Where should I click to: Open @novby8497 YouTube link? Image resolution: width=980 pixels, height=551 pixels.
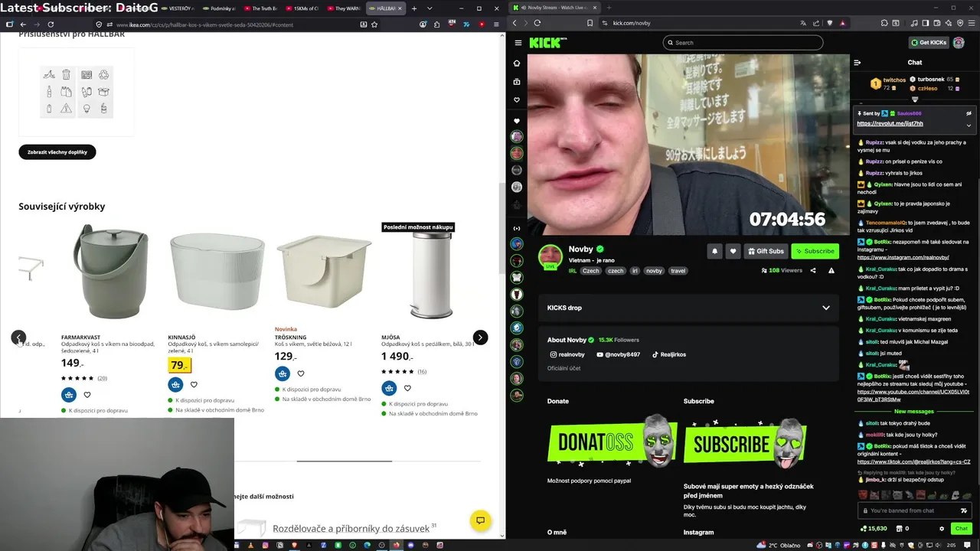617,354
